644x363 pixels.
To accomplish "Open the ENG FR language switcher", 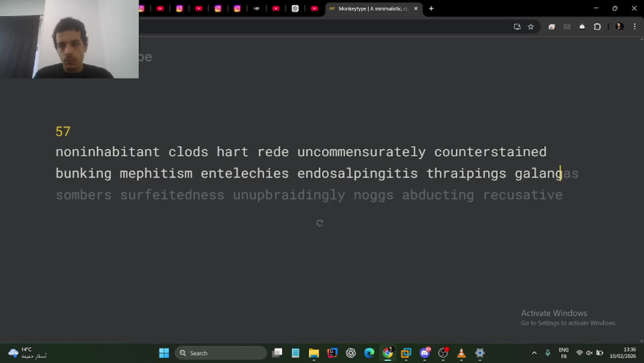I will [x=563, y=353].
